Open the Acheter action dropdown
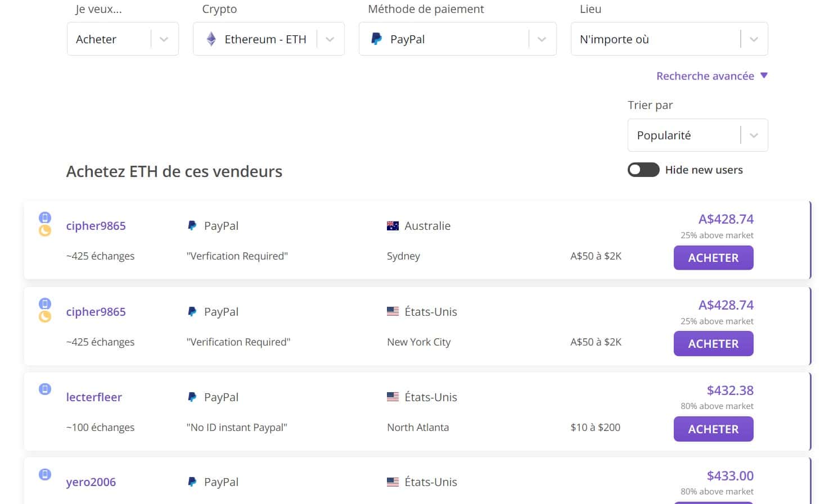 pos(164,39)
